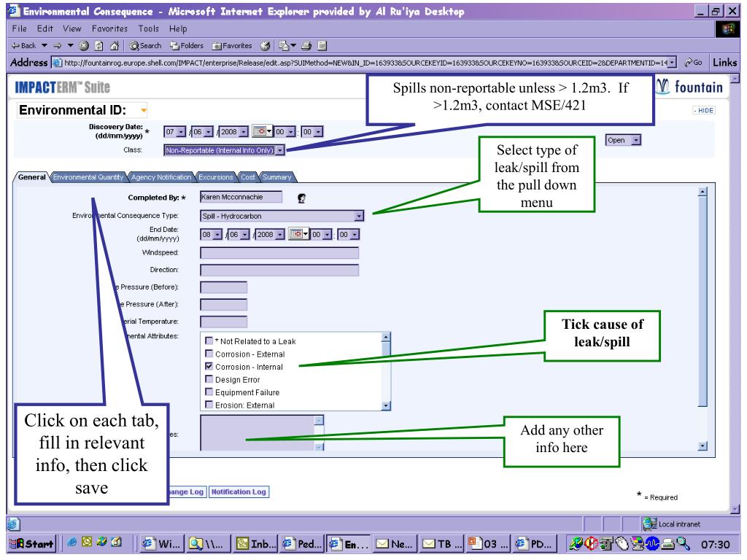The image size is (747, 560).
Task: Open the Help menu
Action: [178, 28]
